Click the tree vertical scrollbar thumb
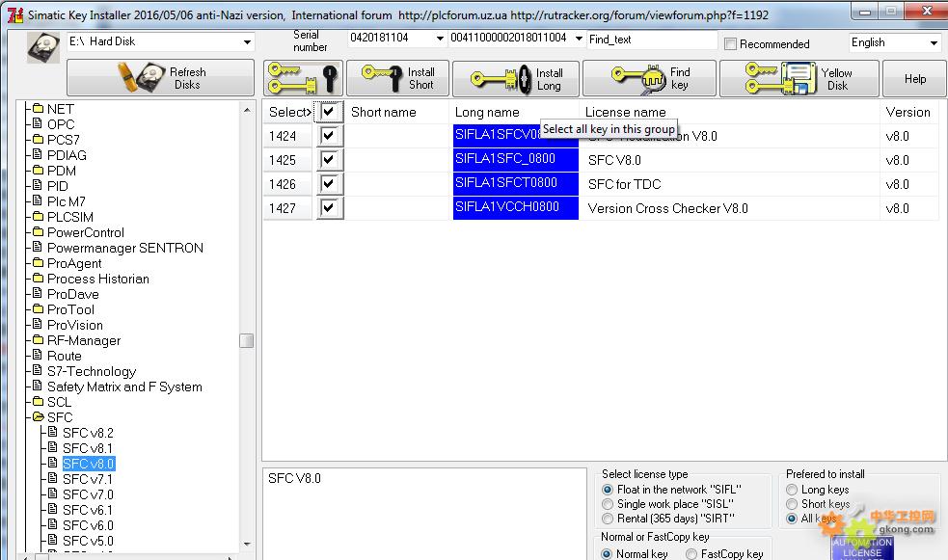 point(246,340)
